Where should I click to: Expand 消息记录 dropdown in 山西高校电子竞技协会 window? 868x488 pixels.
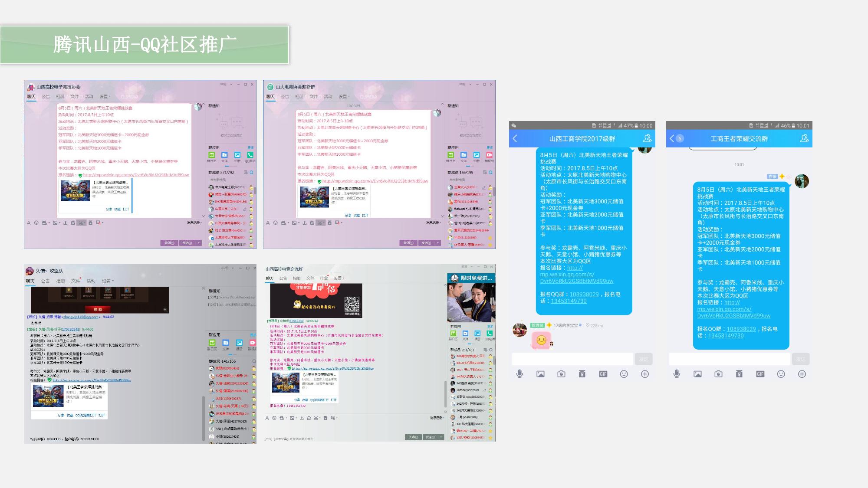pos(194,223)
